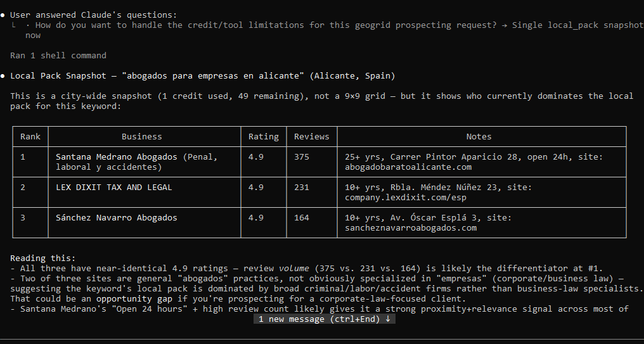
Task: Click the "Reading this:" heading text
Action: point(43,258)
